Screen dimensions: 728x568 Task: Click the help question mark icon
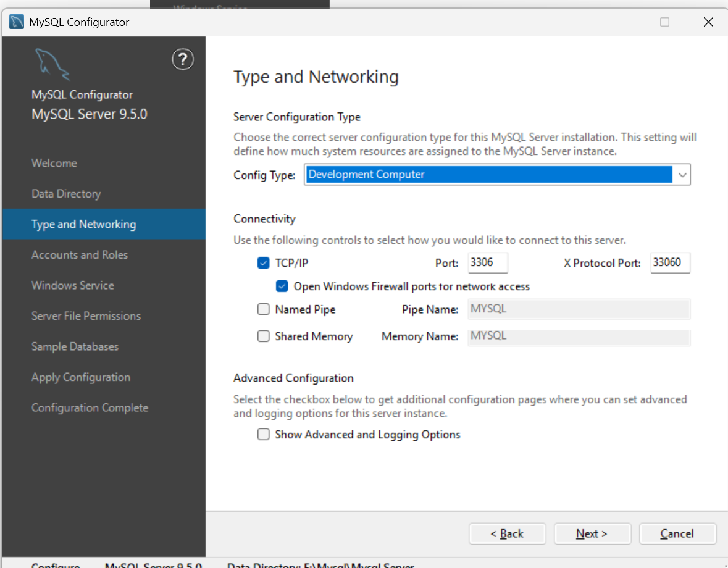pos(182,59)
